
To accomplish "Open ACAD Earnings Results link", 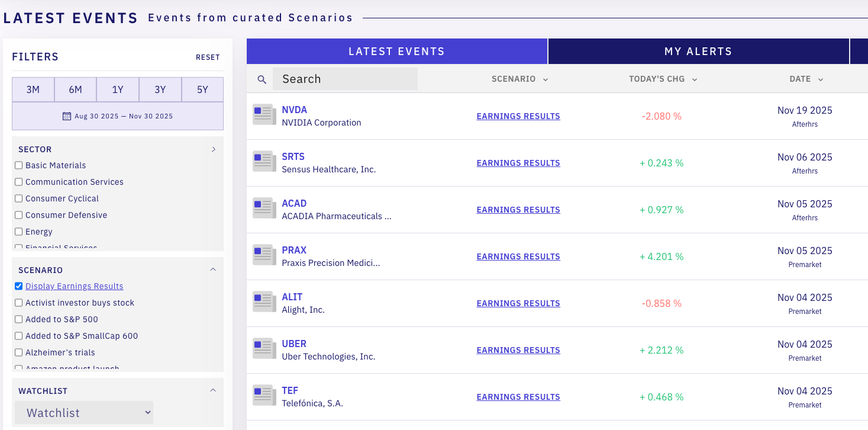I will coord(518,210).
